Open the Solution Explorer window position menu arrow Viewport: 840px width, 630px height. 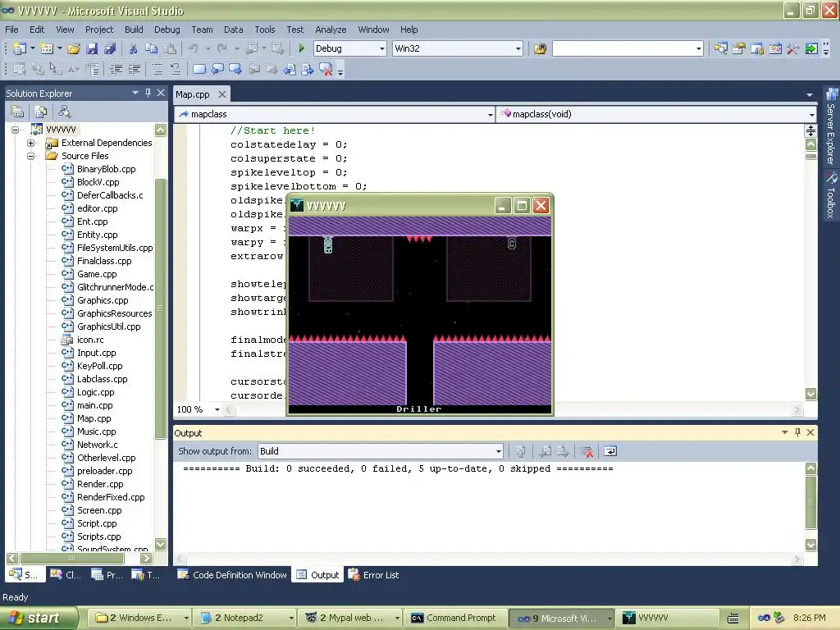135,93
